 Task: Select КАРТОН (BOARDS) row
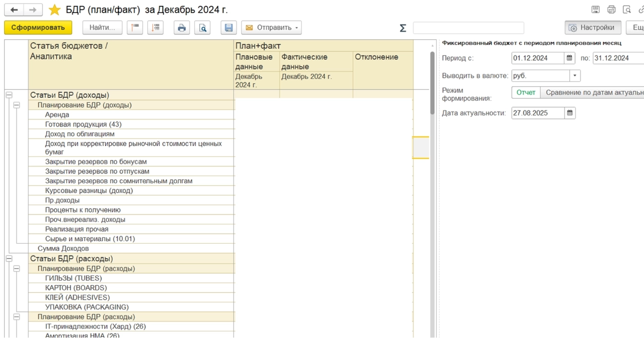pyautogui.click(x=131, y=288)
